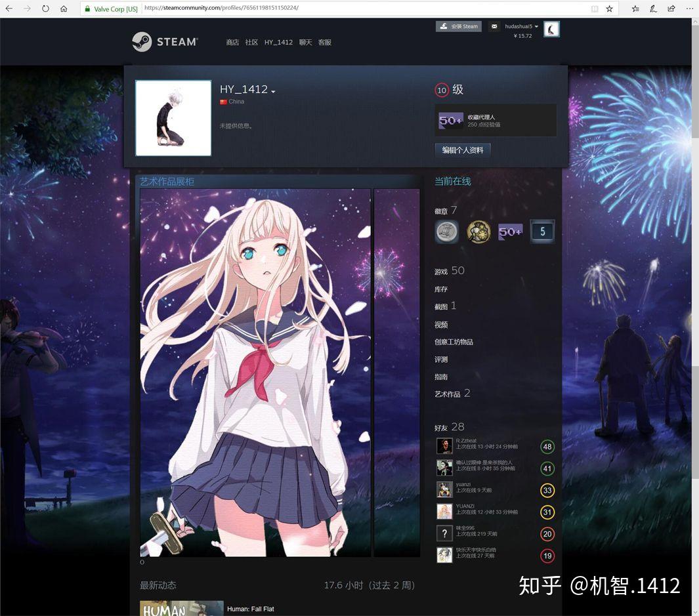The height and width of the screenshot is (616, 699).
Task: Click the share page icon in Edge toolbar
Action: (x=671, y=9)
